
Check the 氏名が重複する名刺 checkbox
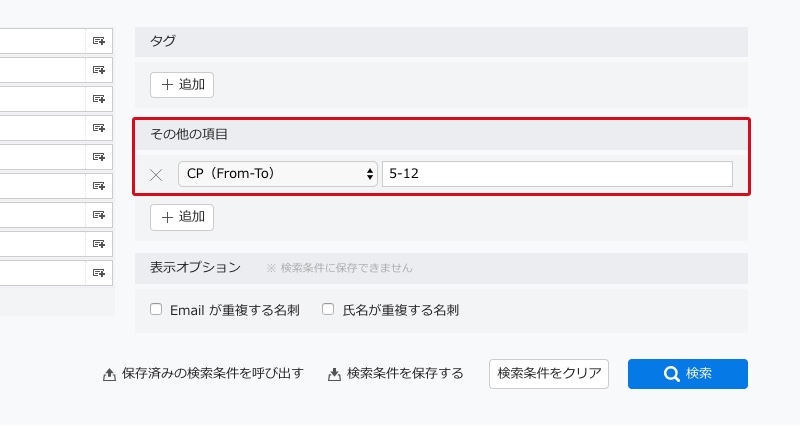[328, 309]
